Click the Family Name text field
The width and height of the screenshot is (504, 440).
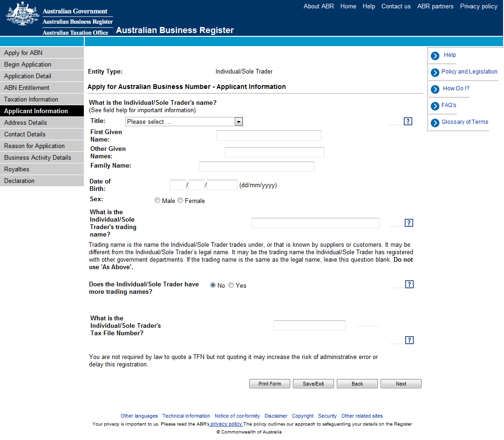(x=256, y=167)
